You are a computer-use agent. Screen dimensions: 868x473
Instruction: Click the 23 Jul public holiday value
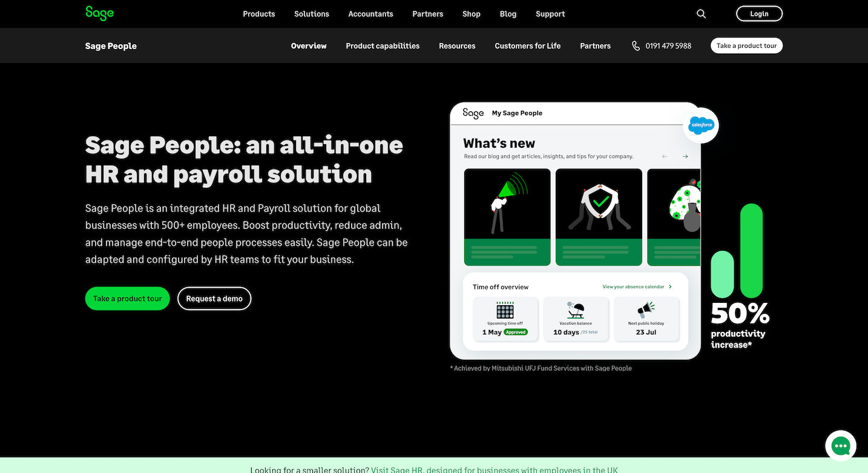(x=646, y=332)
